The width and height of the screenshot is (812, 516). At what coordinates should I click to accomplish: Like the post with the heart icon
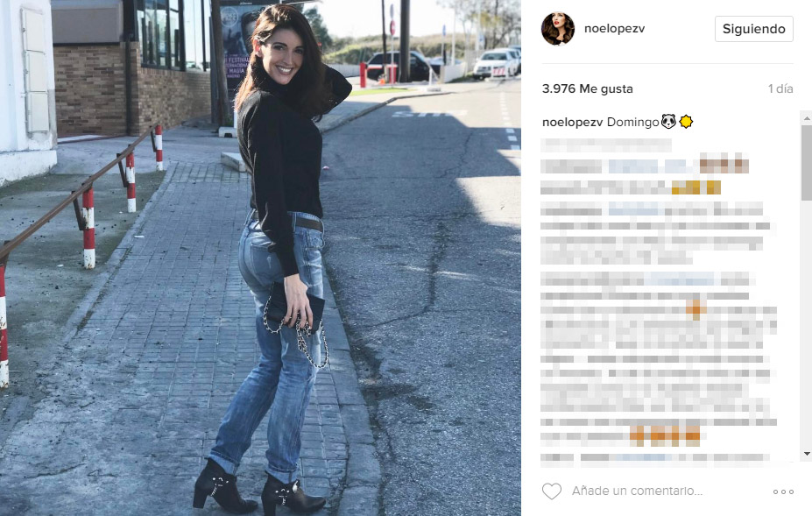(x=552, y=491)
